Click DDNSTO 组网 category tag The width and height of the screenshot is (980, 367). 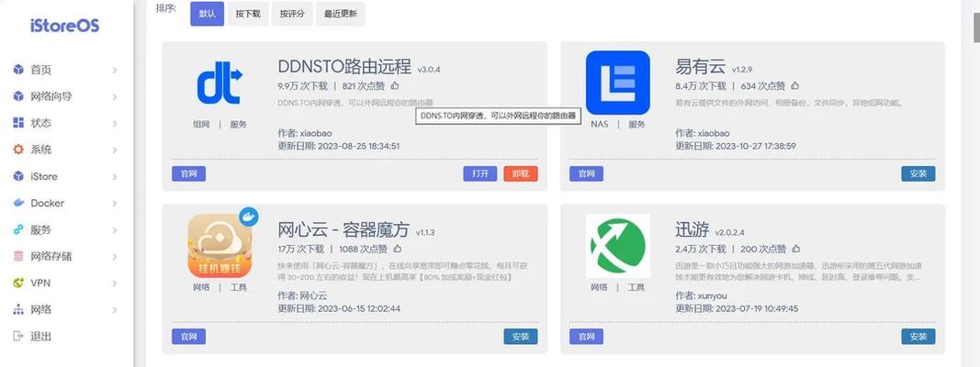point(201,124)
